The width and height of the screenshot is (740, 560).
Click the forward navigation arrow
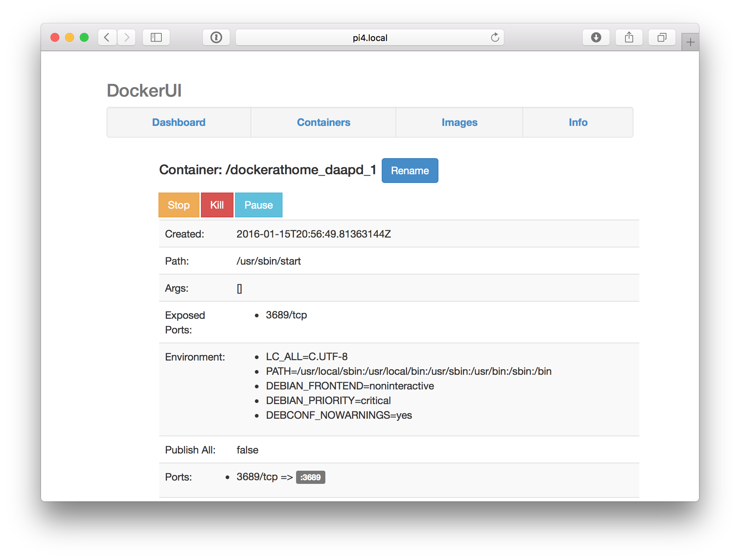pyautogui.click(x=126, y=37)
